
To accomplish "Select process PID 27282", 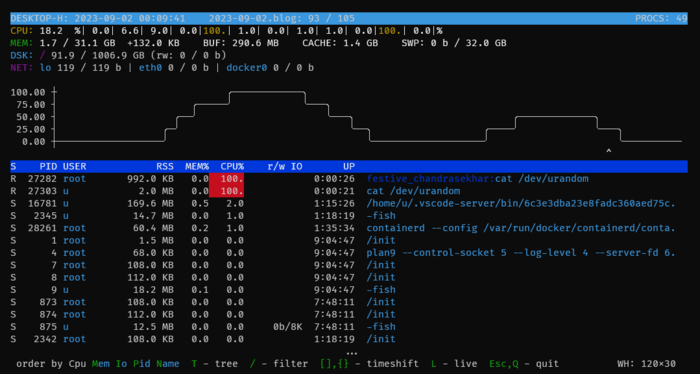I will (x=42, y=179).
